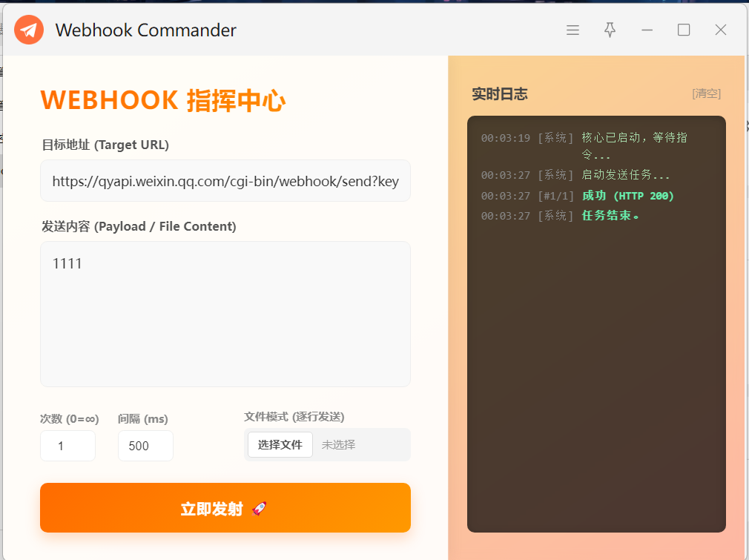Click into the Payload content textarea
749x560 pixels.
[225, 314]
